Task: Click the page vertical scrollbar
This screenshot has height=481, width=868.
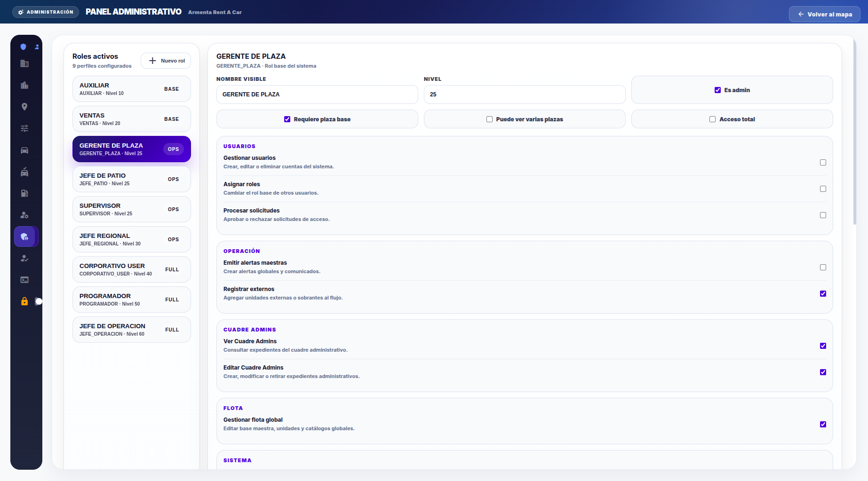Action: click(855, 132)
